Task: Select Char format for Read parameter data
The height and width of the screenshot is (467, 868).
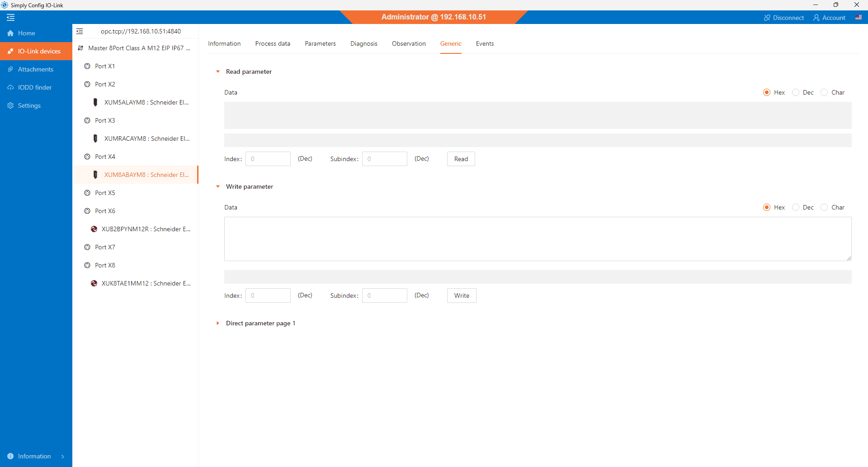Action: [824, 92]
